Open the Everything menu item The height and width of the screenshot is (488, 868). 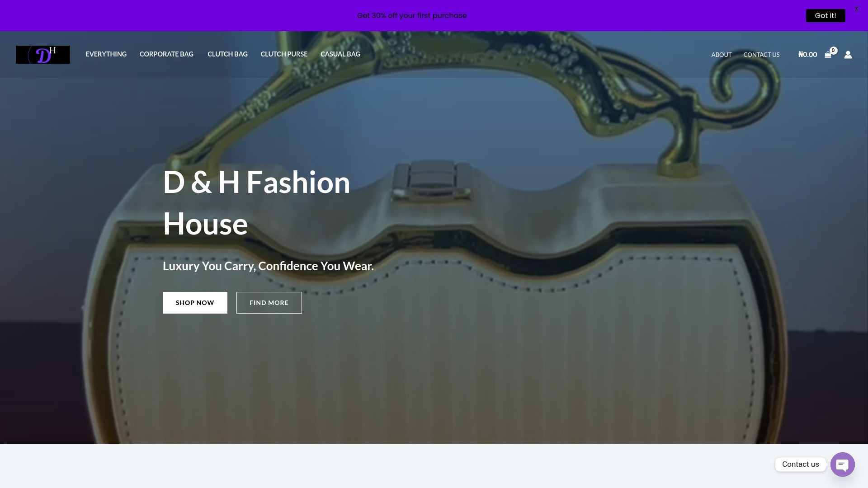click(x=106, y=54)
